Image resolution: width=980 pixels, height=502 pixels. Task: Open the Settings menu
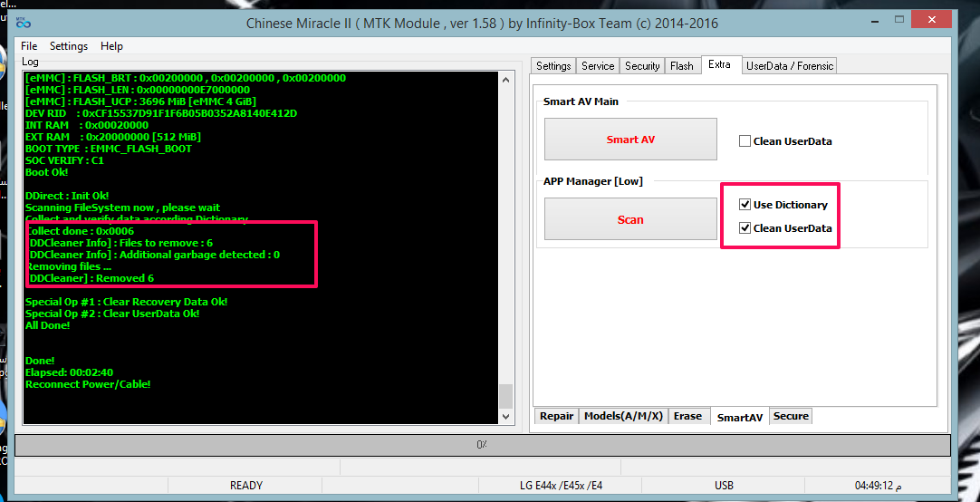click(69, 46)
